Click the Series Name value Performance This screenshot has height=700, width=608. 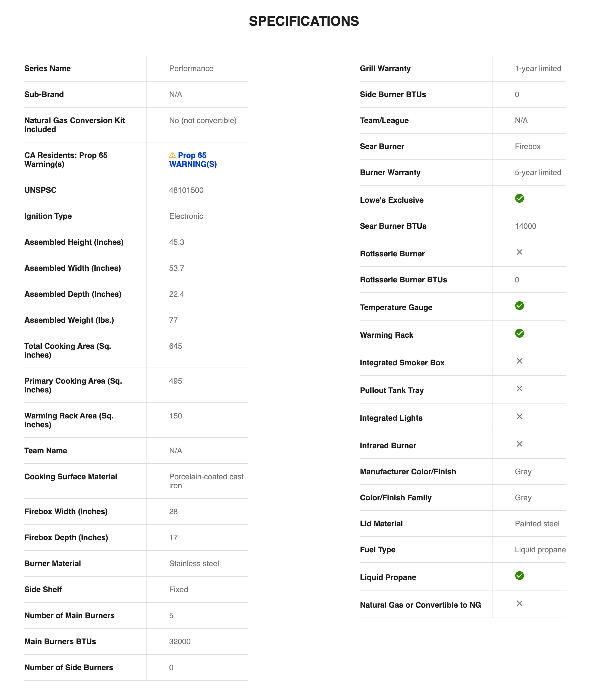point(191,69)
